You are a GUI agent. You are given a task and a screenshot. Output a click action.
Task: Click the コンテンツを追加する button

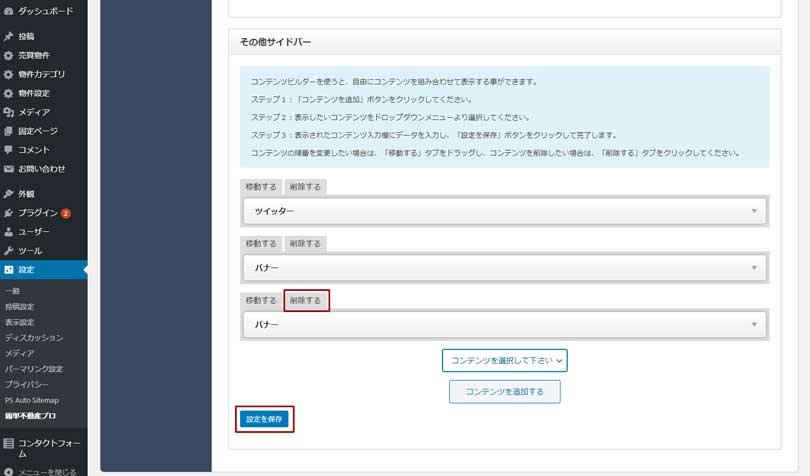(x=504, y=392)
